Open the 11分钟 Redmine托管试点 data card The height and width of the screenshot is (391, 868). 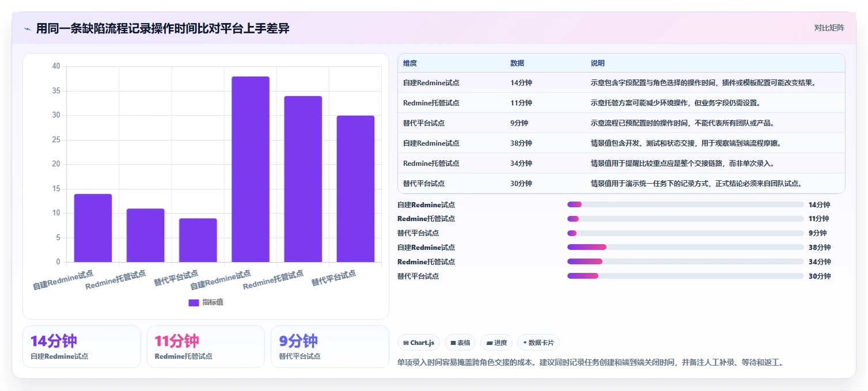[x=206, y=347]
